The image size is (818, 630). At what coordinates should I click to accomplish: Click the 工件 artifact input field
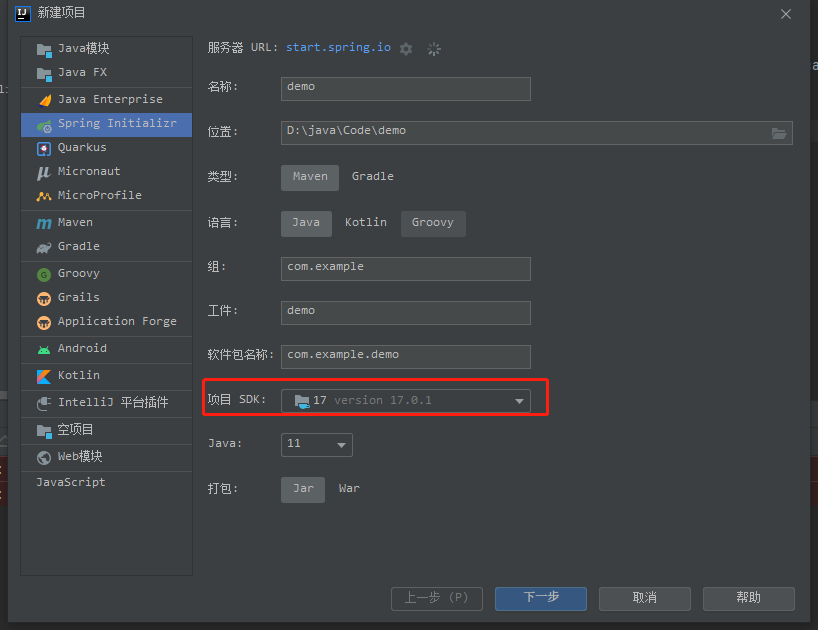pos(406,313)
